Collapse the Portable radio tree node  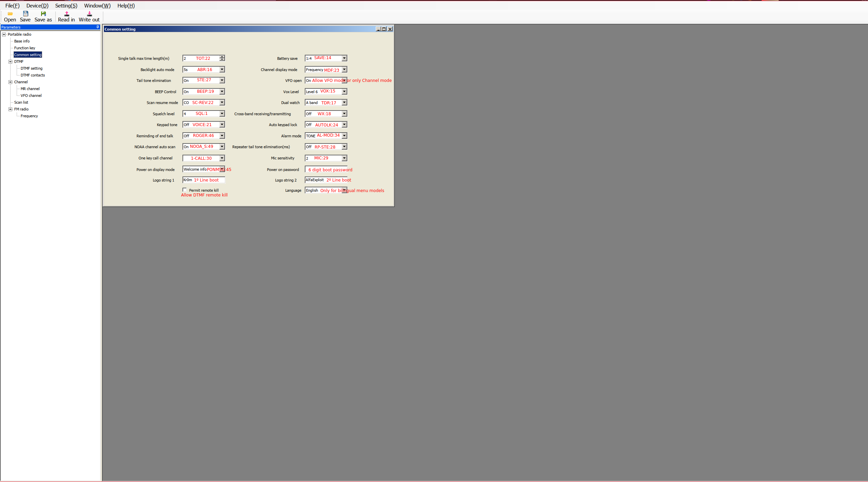coord(4,34)
